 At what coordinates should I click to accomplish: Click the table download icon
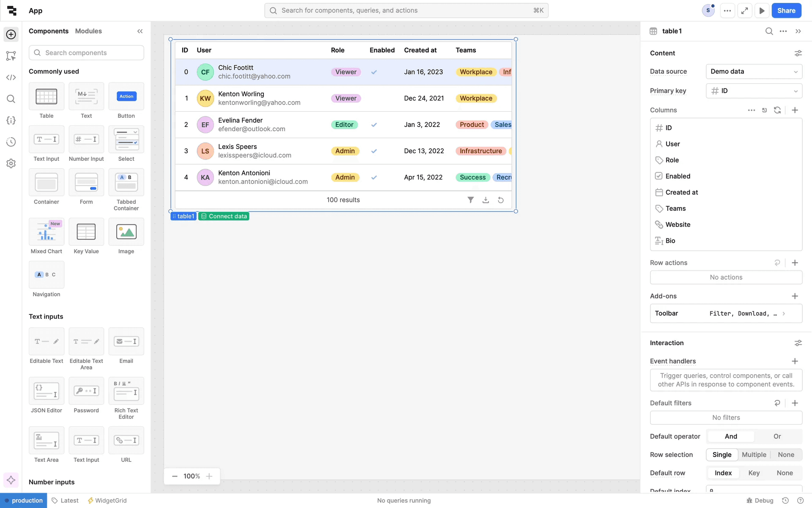[x=486, y=200]
